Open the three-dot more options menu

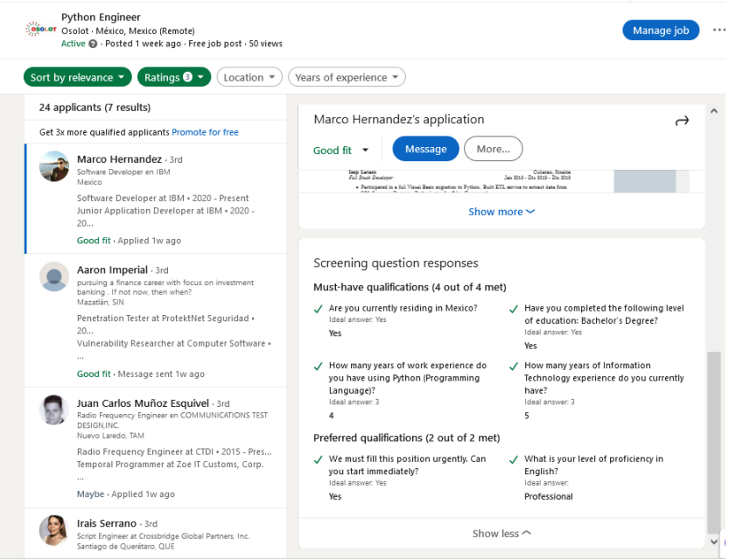718,30
